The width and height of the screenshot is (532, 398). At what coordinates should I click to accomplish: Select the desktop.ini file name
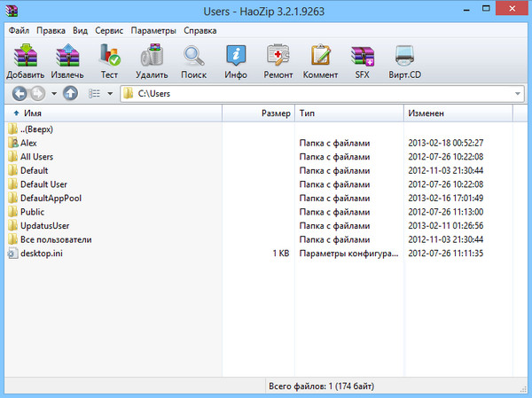click(42, 254)
